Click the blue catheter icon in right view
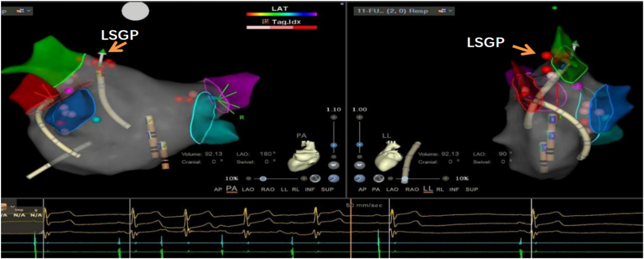Image resolution: width=644 pixels, height=259 pixels. [360, 179]
